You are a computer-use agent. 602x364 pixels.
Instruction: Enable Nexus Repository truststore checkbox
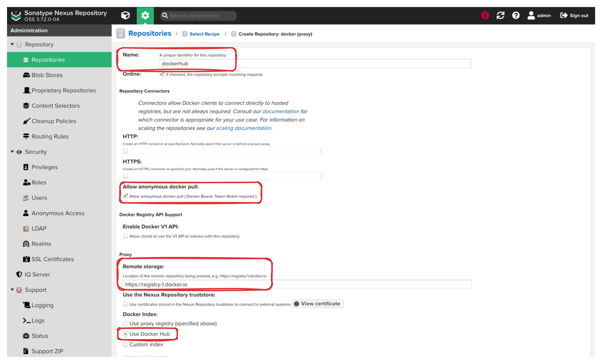[x=125, y=304]
